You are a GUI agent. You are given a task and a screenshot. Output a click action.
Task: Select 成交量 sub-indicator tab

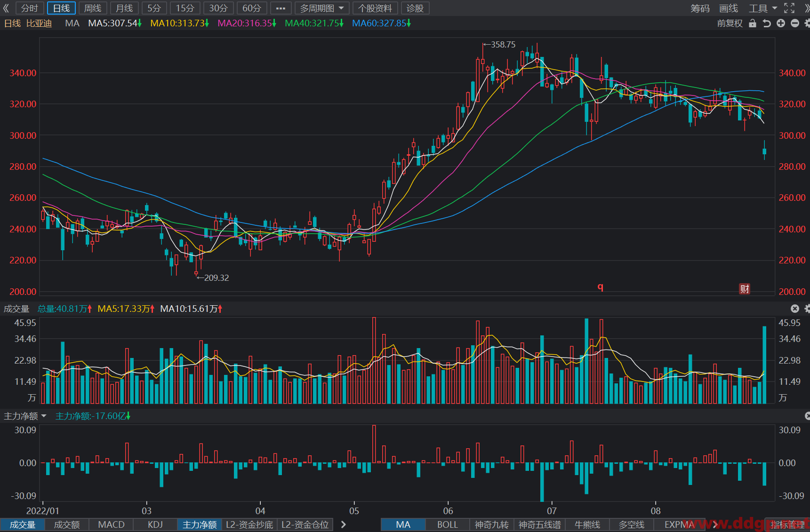point(23,524)
